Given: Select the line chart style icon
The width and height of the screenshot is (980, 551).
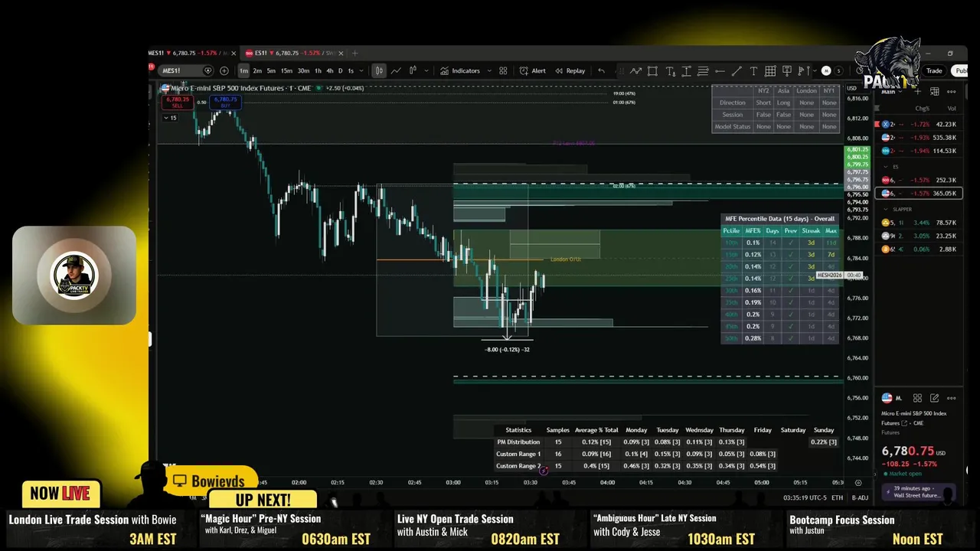Looking at the screenshot, I should (x=396, y=70).
